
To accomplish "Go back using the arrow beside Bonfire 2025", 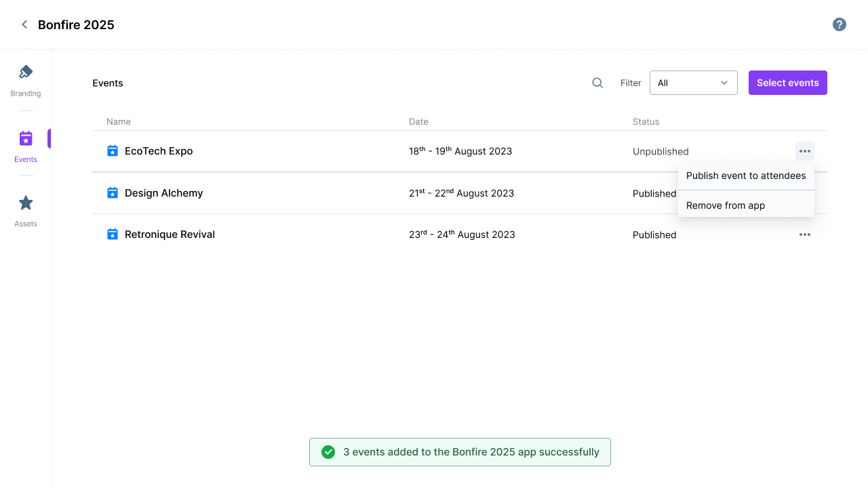I will coord(24,24).
